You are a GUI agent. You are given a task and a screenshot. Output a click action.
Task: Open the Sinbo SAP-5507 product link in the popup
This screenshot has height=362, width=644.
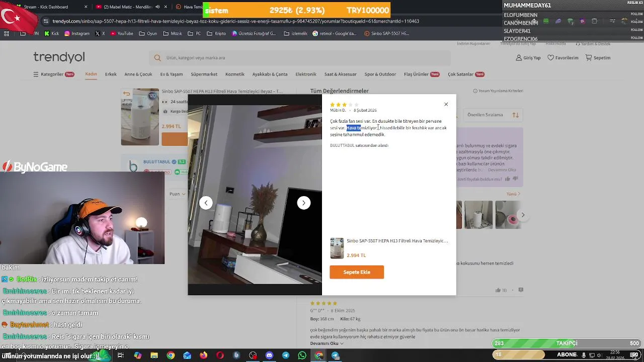[397, 241]
